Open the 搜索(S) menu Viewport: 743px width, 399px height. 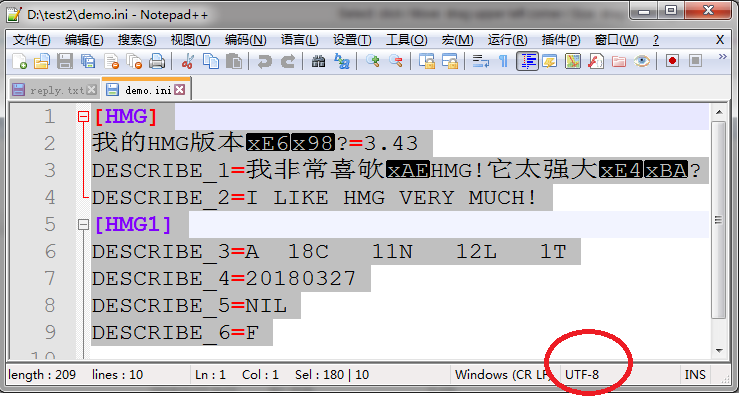point(137,40)
